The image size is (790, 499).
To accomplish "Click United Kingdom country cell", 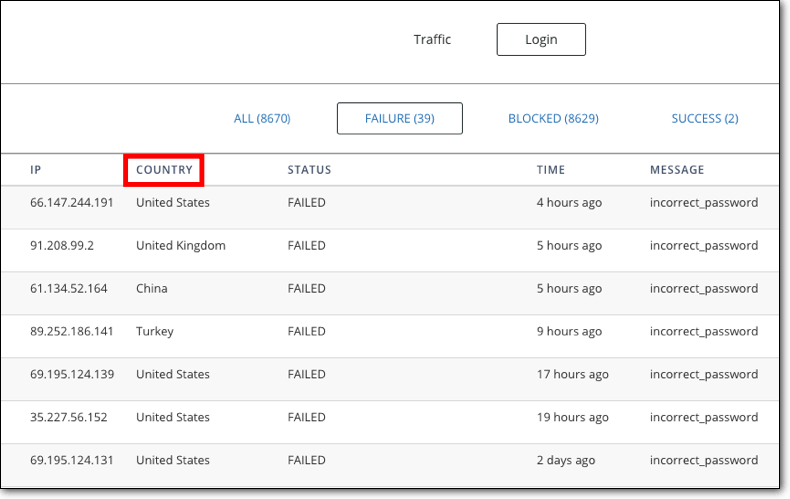I will [181, 245].
